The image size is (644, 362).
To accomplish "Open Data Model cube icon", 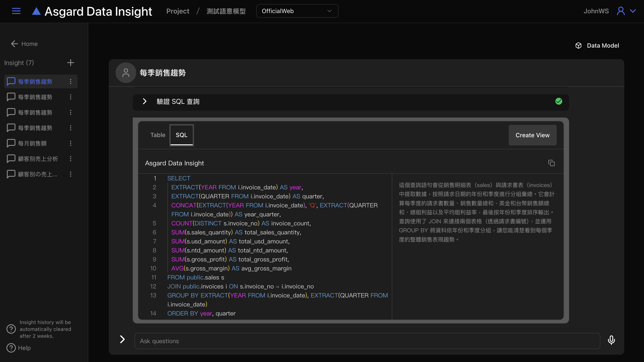I will click(x=578, y=45).
